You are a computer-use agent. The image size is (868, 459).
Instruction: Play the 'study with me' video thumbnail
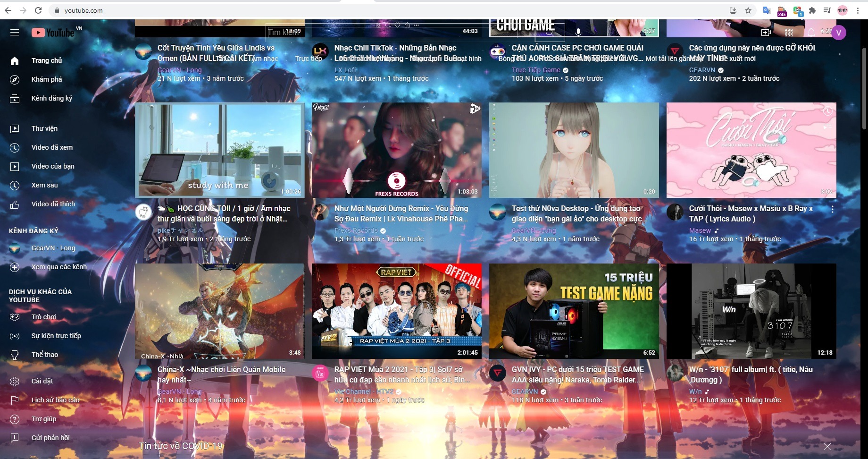tap(220, 150)
